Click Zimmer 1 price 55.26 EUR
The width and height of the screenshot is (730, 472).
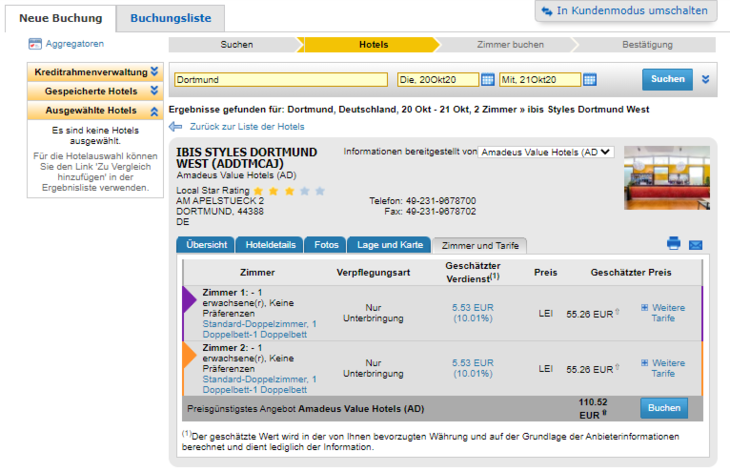click(x=589, y=314)
